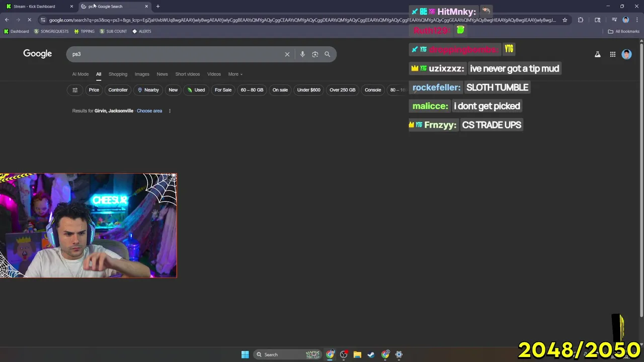The image size is (644, 362).
Task: Toggle the Under $600 filter chip
Action: (x=309, y=90)
